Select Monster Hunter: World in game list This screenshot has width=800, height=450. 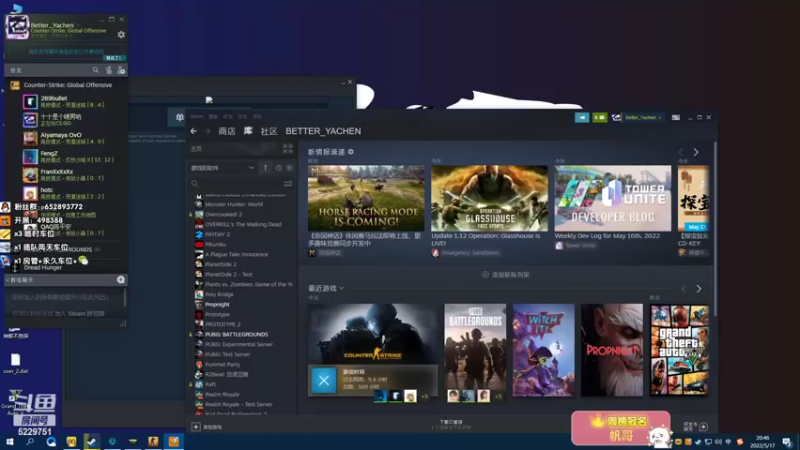click(x=234, y=204)
